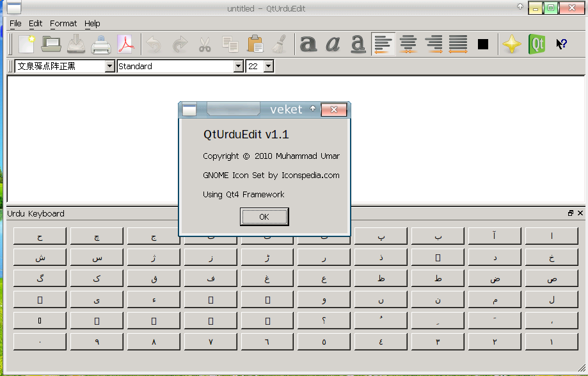Insert Urdu digit ۹ from keyboard
This screenshot has width=588, height=376.
pos(97,341)
